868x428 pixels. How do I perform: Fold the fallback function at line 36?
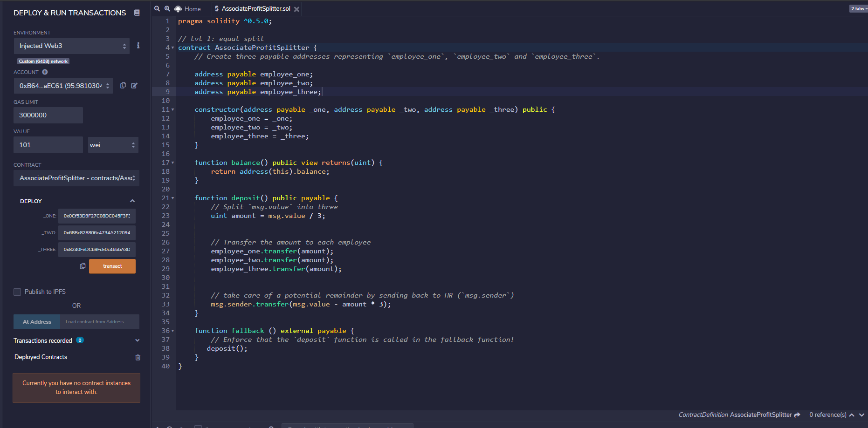point(173,331)
